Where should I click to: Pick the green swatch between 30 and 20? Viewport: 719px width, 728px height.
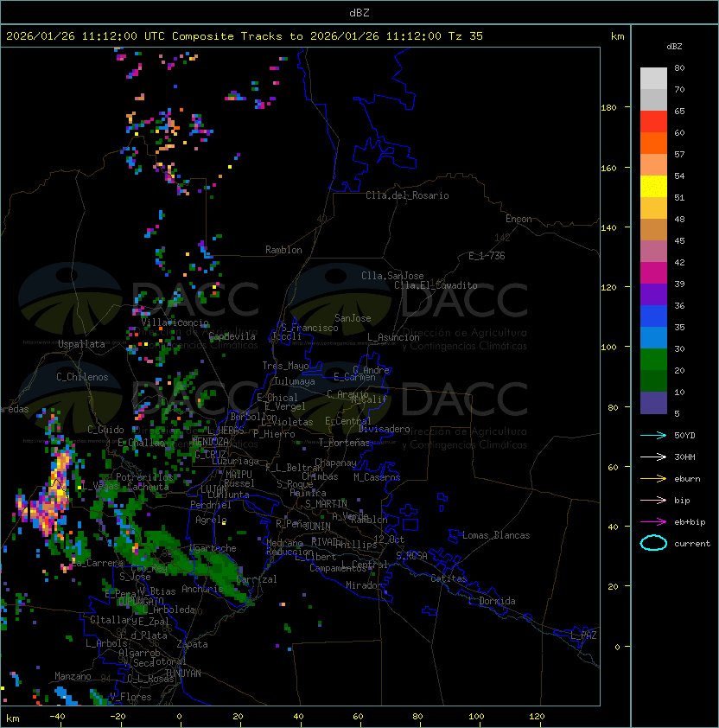[x=653, y=360]
